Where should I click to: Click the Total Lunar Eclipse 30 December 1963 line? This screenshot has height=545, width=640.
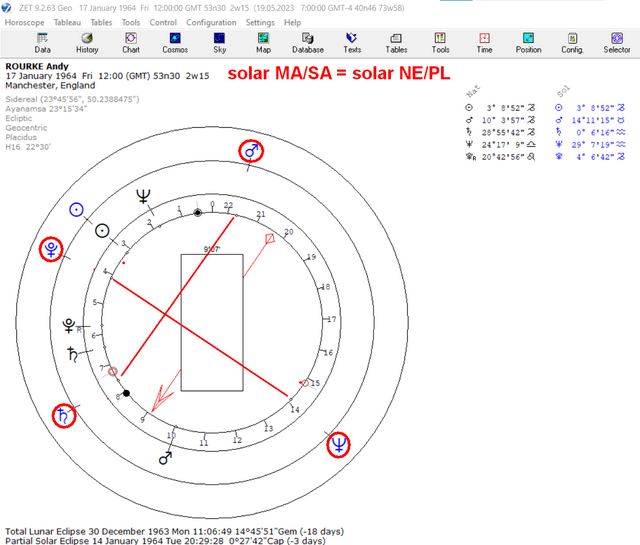[x=175, y=532]
